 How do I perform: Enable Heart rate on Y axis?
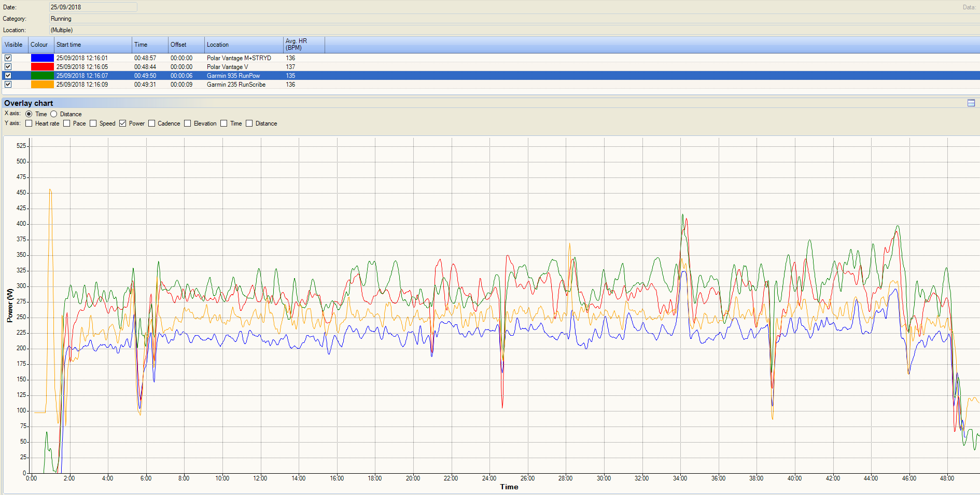coord(29,123)
